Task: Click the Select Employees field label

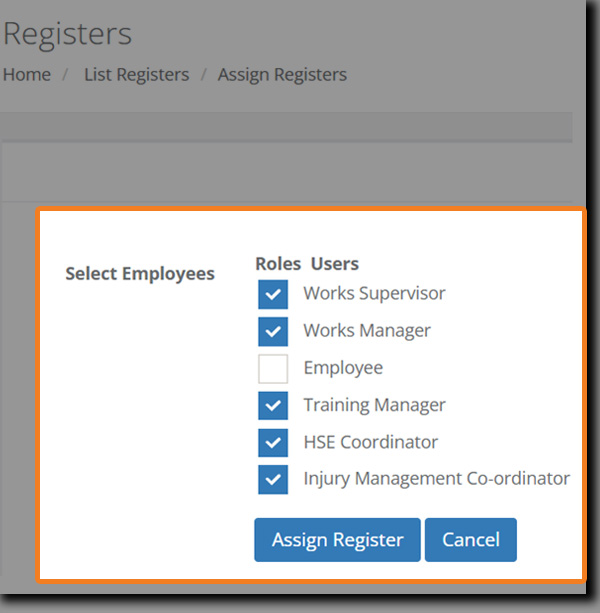Action: (x=140, y=273)
